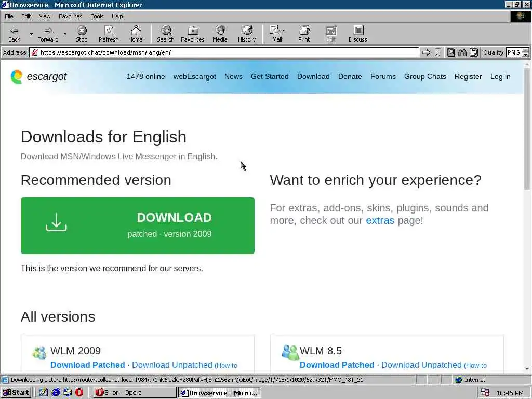Click Download Unpatched under WLM 8.5
Screen dimensions: 532x399
pos(421,365)
